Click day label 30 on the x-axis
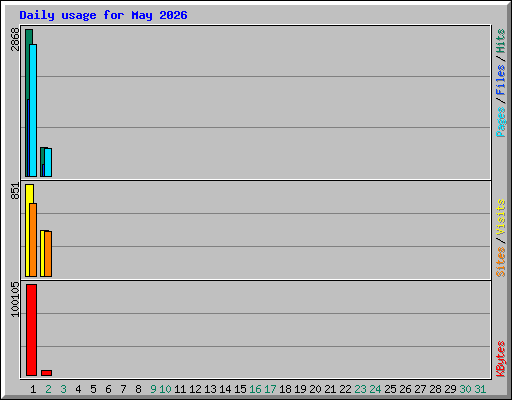This screenshot has height=400, width=512. pyautogui.click(x=465, y=389)
